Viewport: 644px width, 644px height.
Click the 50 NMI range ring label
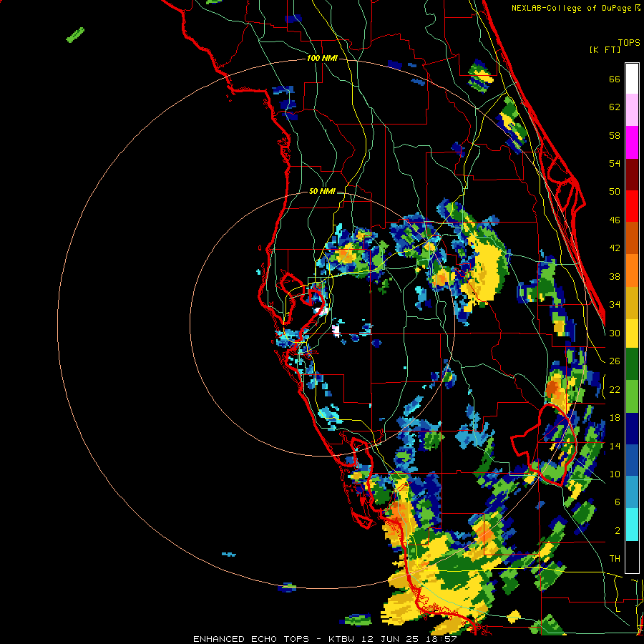322,191
